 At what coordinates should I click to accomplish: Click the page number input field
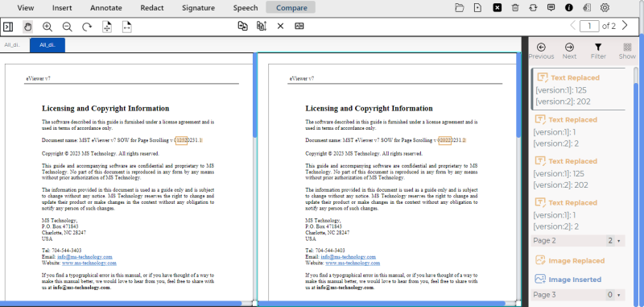click(589, 27)
